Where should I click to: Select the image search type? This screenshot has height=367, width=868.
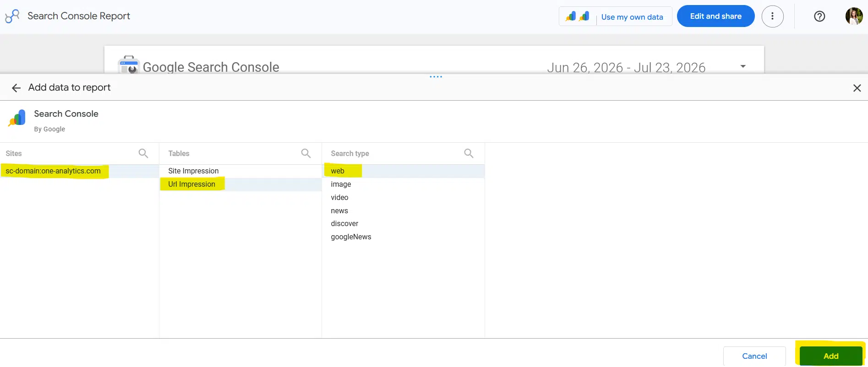pos(403,184)
